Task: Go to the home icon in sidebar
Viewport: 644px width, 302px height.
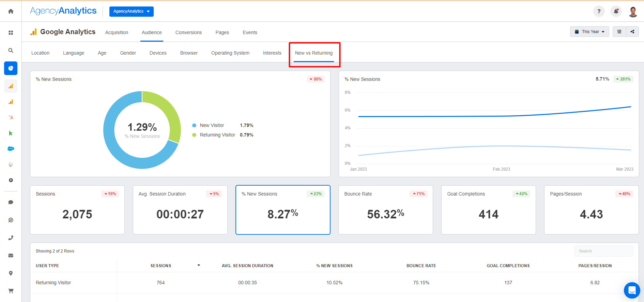Action: (11, 11)
